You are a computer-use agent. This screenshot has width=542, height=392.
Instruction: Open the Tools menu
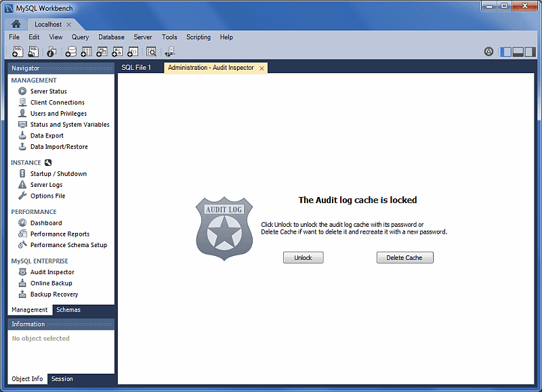[169, 37]
